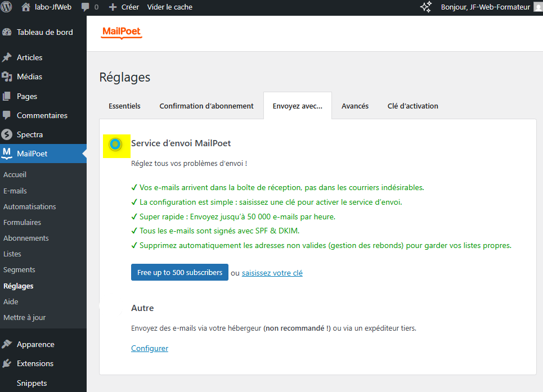Click the Apparence brush icon
Viewport: 543px width, 392px height.
point(7,344)
